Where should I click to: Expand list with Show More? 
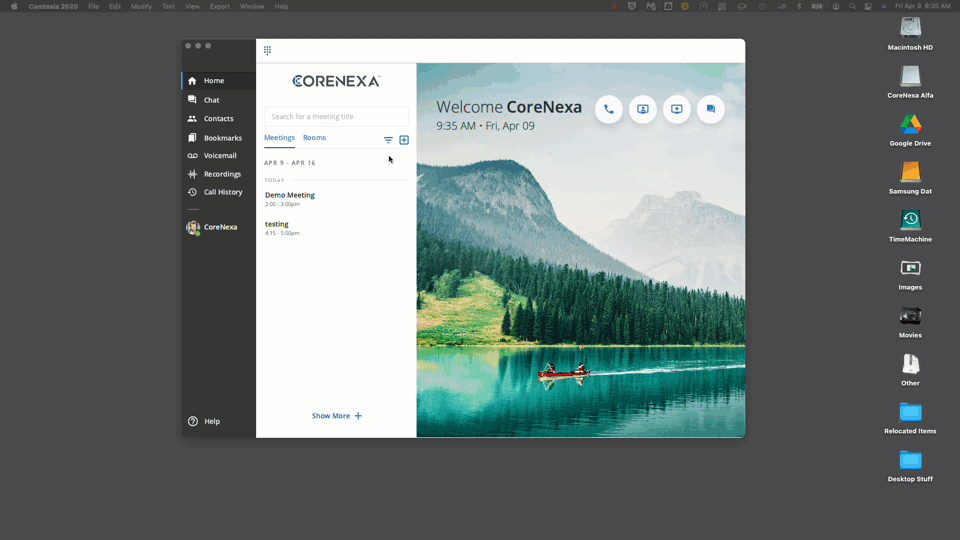[337, 416]
